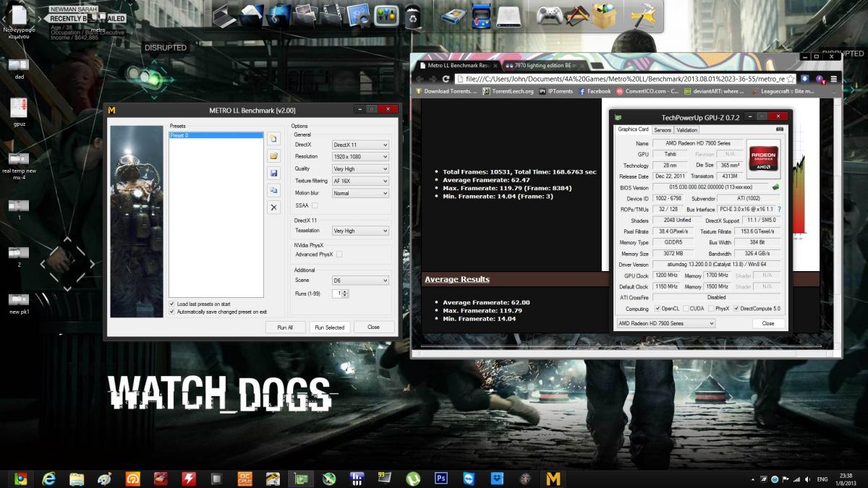Click the Run Selected button
Screen dimensions: 868x488
(x=330, y=327)
